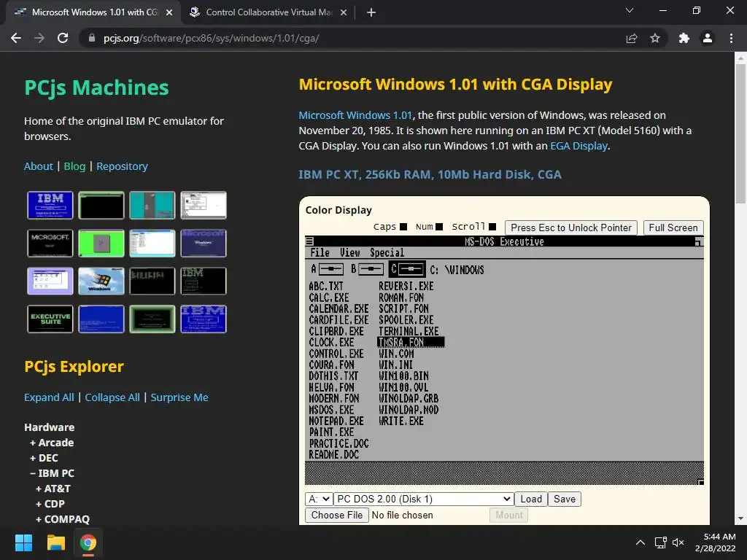Image resolution: width=747 pixels, height=560 pixels.
Task: Open the Windows Start button
Action: (x=23, y=542)
